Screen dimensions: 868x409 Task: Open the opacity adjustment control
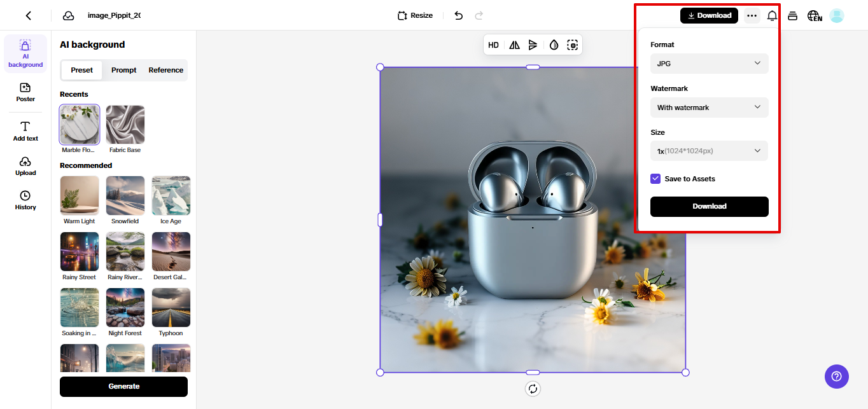point(553,45)
